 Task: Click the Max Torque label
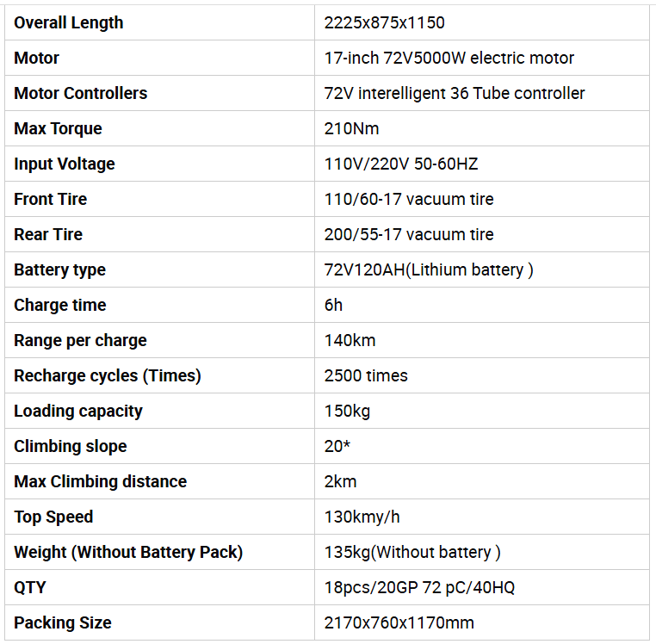58,129
